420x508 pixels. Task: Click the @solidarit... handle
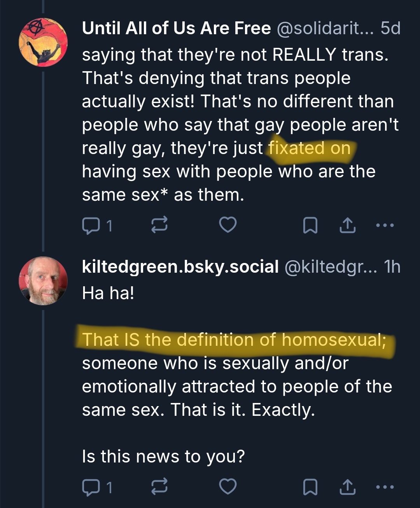point(325,28)
